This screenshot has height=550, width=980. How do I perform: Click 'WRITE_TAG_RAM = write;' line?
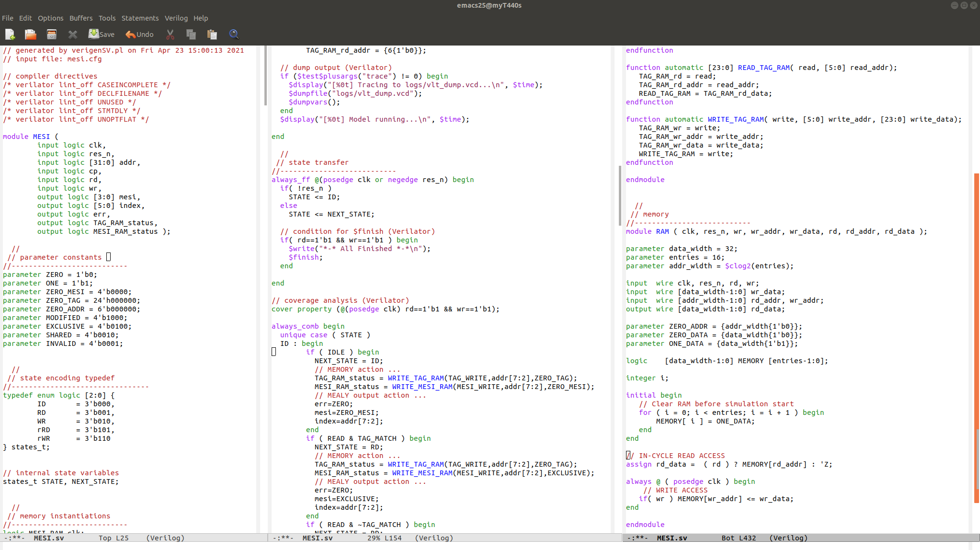686,154
